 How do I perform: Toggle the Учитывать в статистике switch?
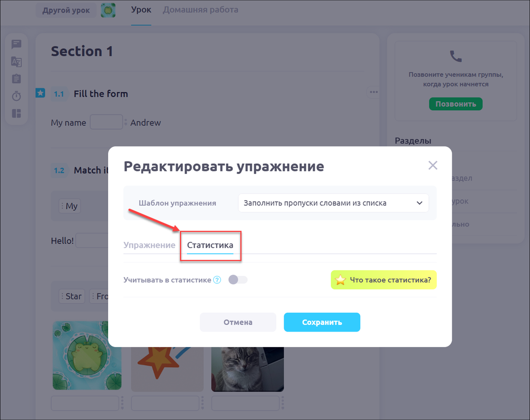(238, 280)
